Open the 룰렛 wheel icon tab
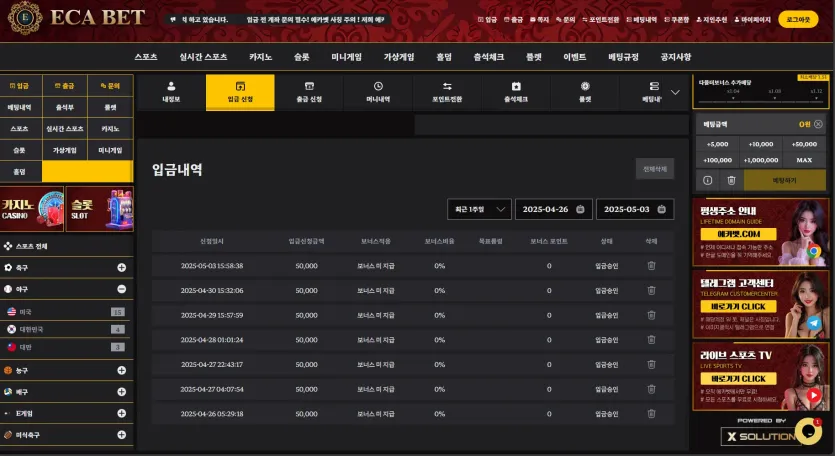The image size is (835, 456). 585,92
